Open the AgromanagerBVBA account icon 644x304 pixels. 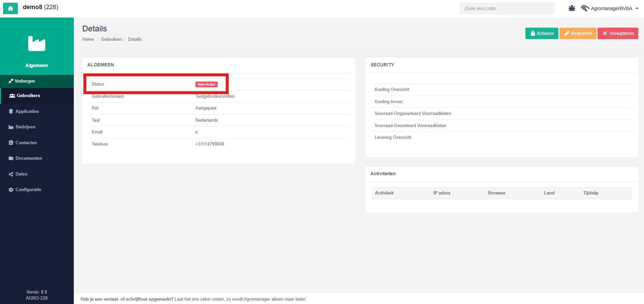[585, 8]
